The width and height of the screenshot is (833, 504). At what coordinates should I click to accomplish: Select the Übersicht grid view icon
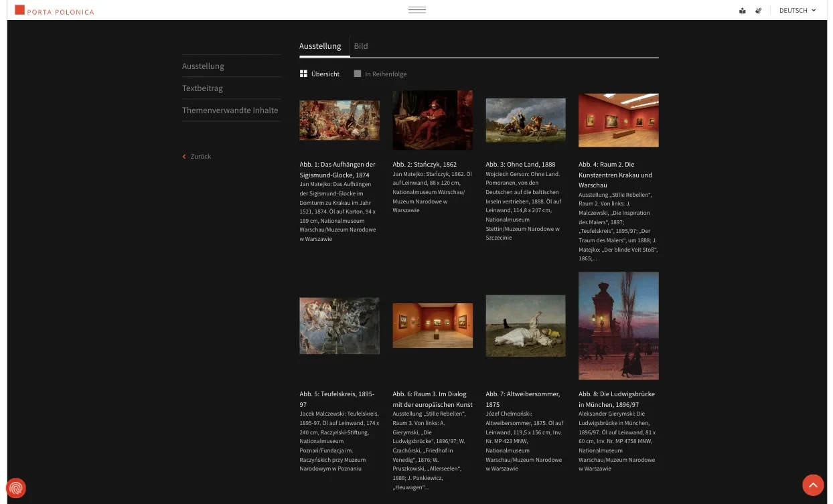(303, 74)
